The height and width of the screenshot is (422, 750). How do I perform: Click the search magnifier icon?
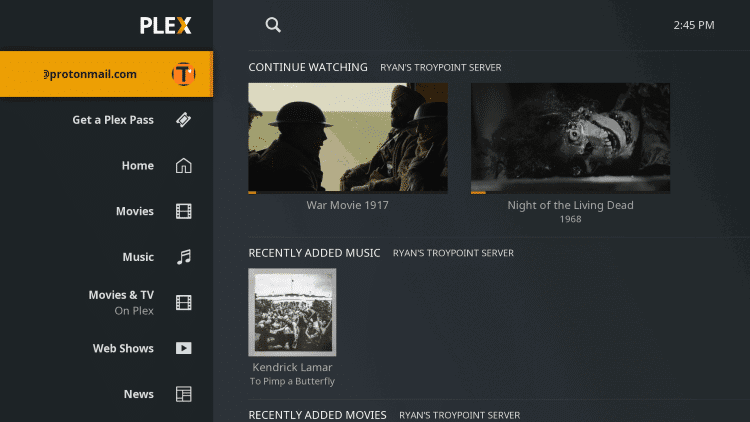click(x=273, y=25)
